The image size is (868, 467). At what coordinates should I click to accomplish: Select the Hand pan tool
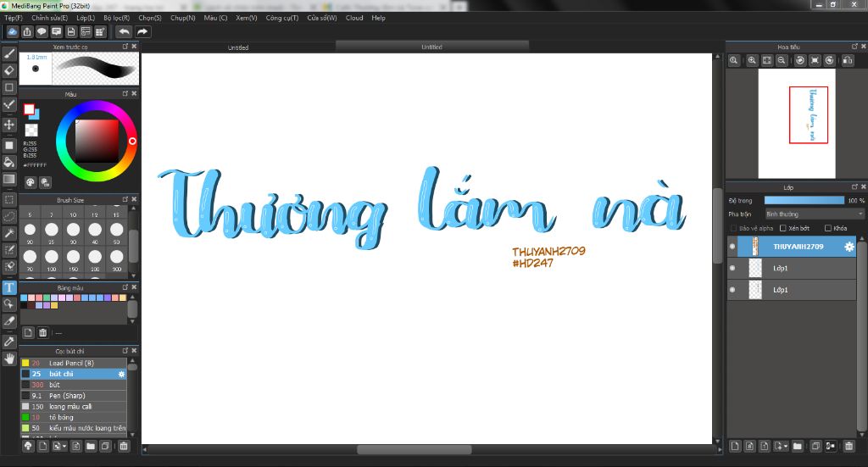pos(9,359)
